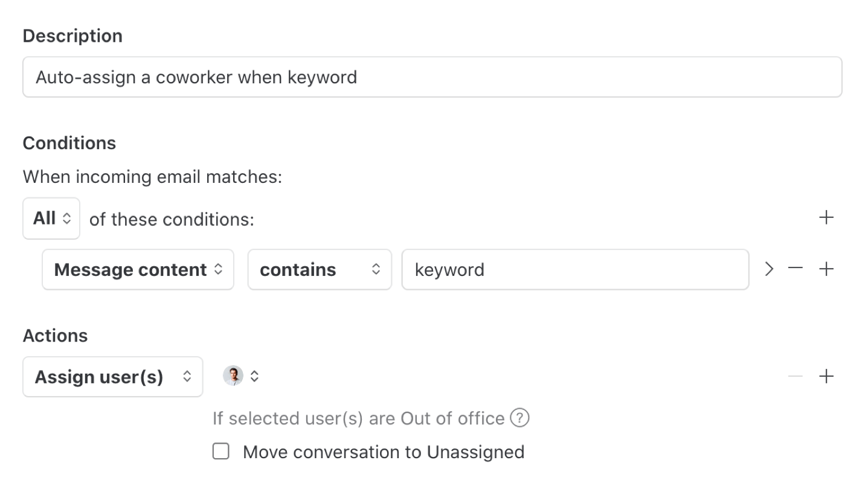
Task: Focus the Auto-assign description input field
Action: tap(432, 77)
